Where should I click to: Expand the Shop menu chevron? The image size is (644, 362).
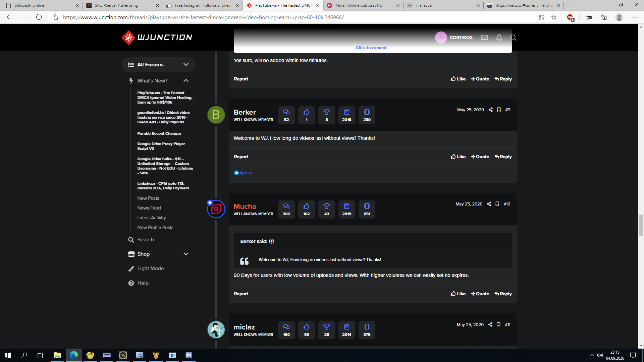[x=186, y=254]
